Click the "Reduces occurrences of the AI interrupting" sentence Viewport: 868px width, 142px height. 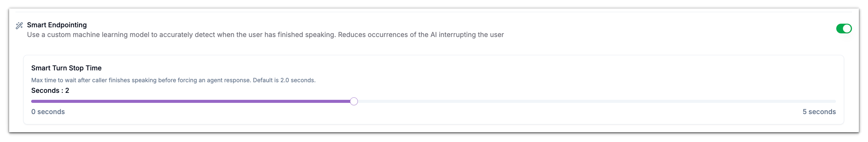[x=421, y=35]
